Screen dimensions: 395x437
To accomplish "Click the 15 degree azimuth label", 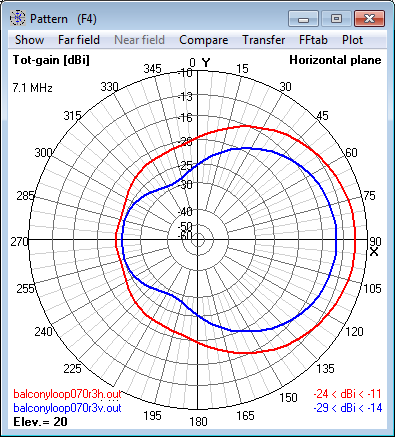I will 242,69.
